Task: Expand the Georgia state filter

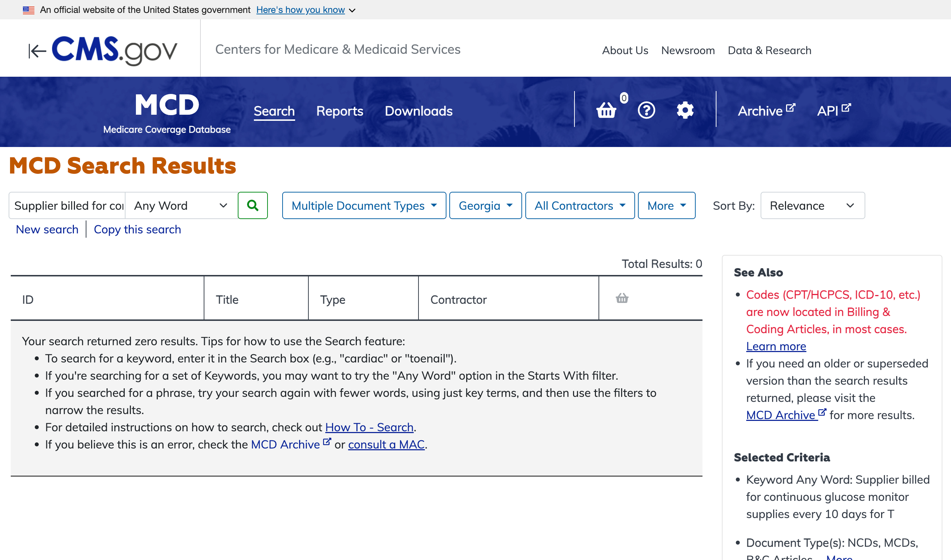Action: tap(485, 205)
